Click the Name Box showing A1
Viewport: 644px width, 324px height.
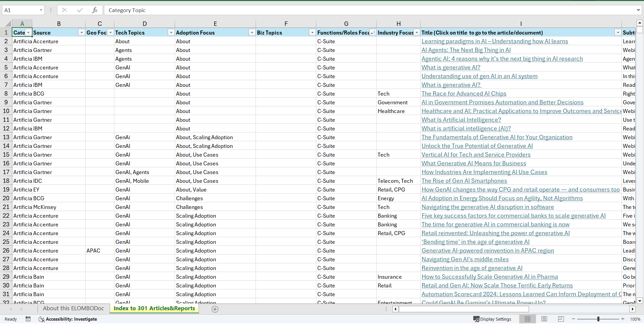[20, 10]
